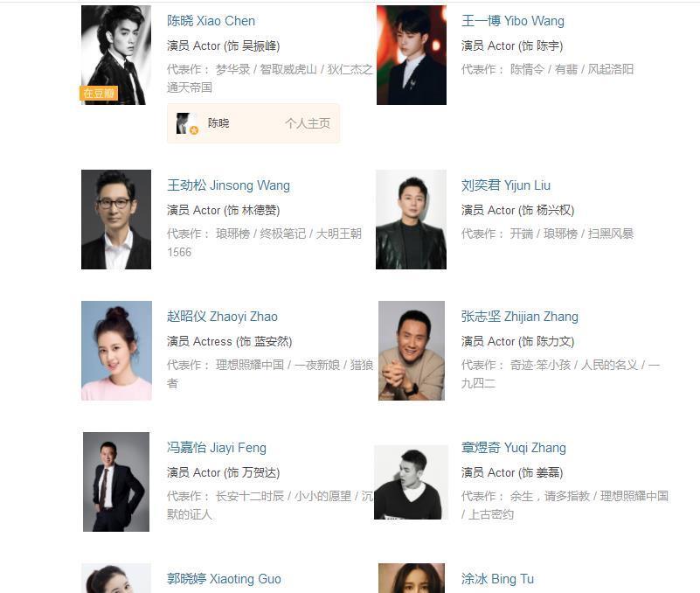The height and width of the screenshot is (593, 700).
Task: Click 王一博 Yibo Wang name link
Action: click(512, 21)
